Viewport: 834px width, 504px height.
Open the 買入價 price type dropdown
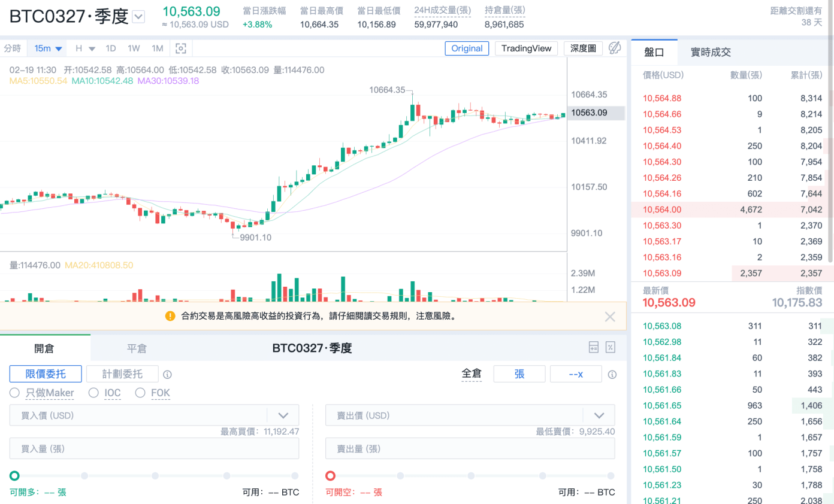point(283,415)
